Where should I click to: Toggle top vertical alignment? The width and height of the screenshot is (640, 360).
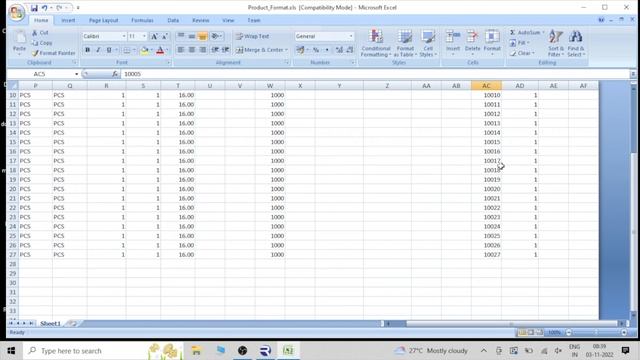point(181,36)
